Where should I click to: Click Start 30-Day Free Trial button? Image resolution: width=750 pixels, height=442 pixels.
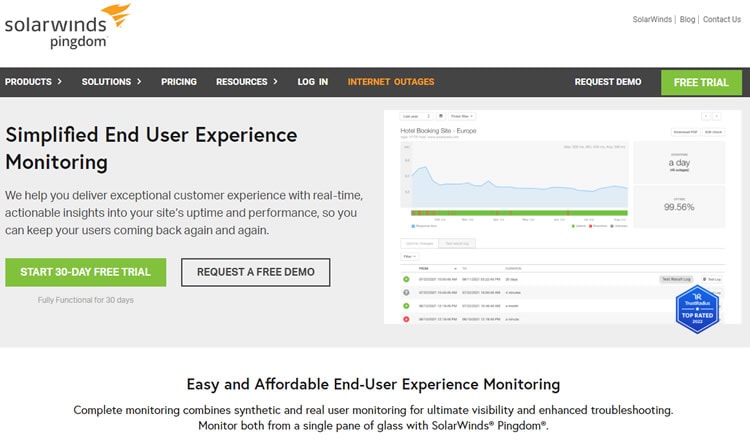(x=86, y=272)
